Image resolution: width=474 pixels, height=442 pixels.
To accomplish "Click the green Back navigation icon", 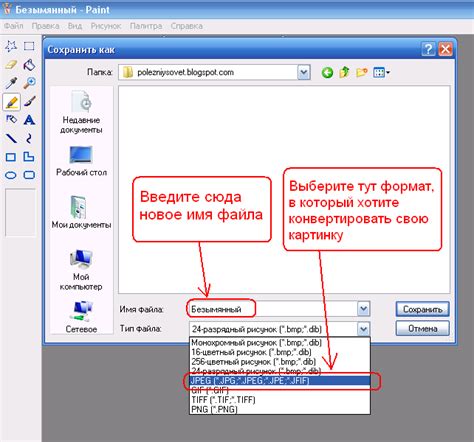I will 327,72.
